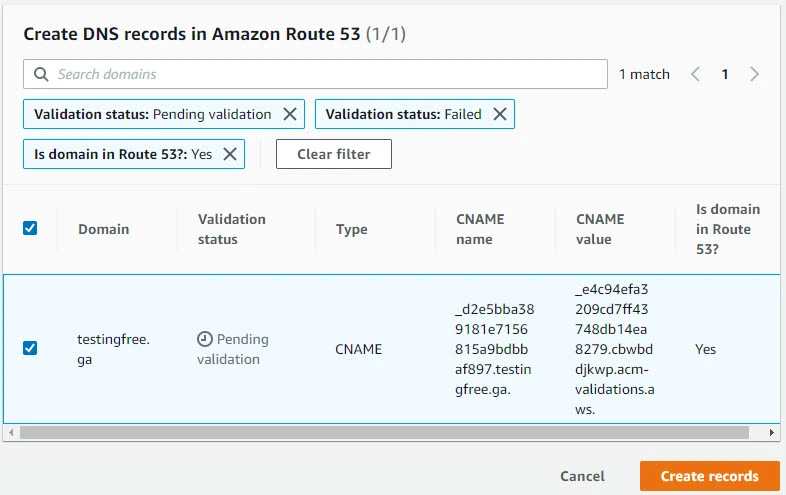The height and width of the screenshot is (495, 786).
Task: Uncheck the testingfree.ga row checkbox
Action: [30, 348]
